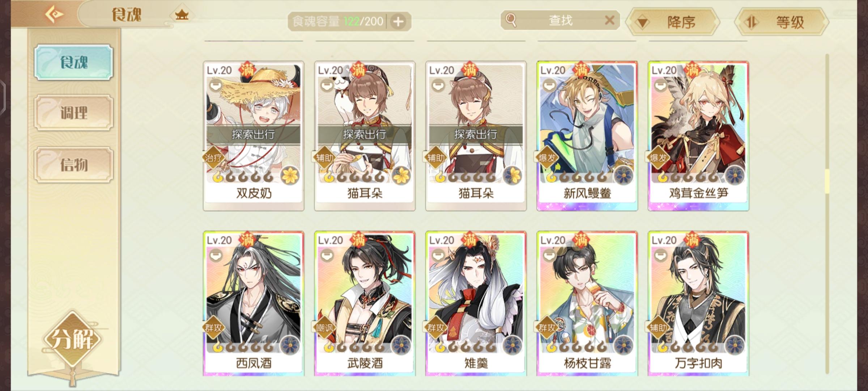Tap the magnifier search icon
This screenshot has width=868, height=391.
(511, 20)
